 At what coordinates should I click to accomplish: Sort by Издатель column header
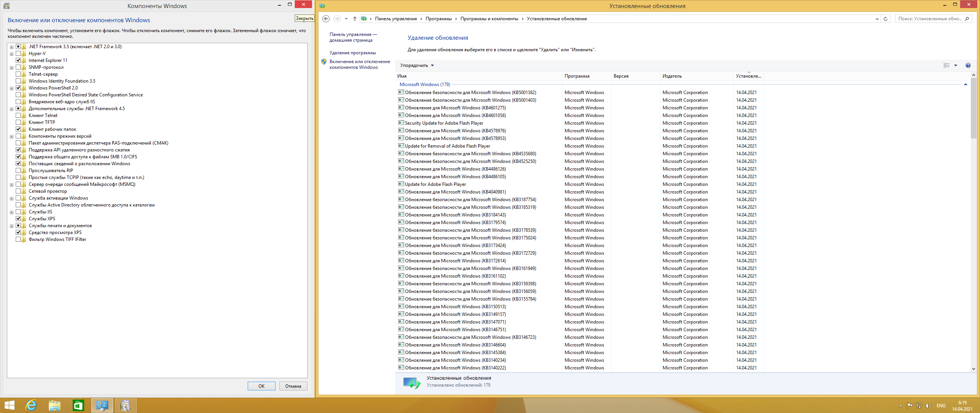(x=697, y=76)
